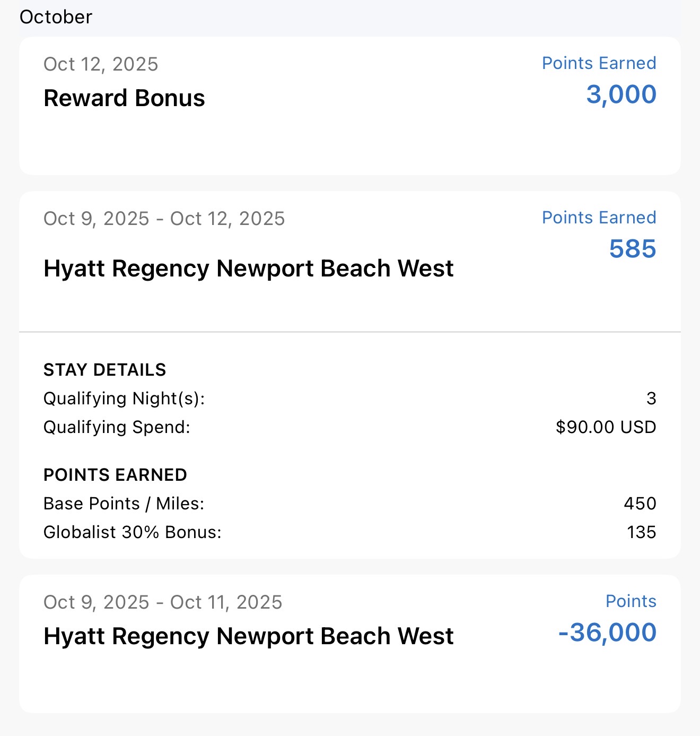Open the Reward Bonus transaction card
This screenshot has width=700, height=736.
[x=124, y=98]
